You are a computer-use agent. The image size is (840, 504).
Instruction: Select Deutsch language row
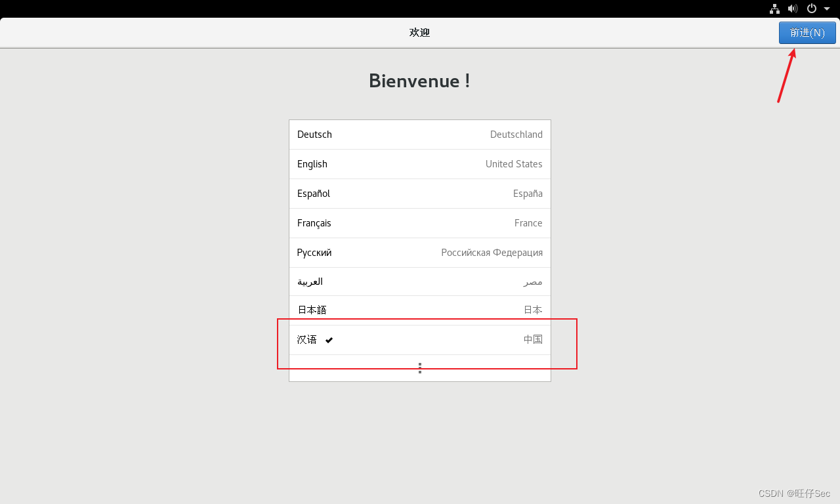[x=420, y=135]
